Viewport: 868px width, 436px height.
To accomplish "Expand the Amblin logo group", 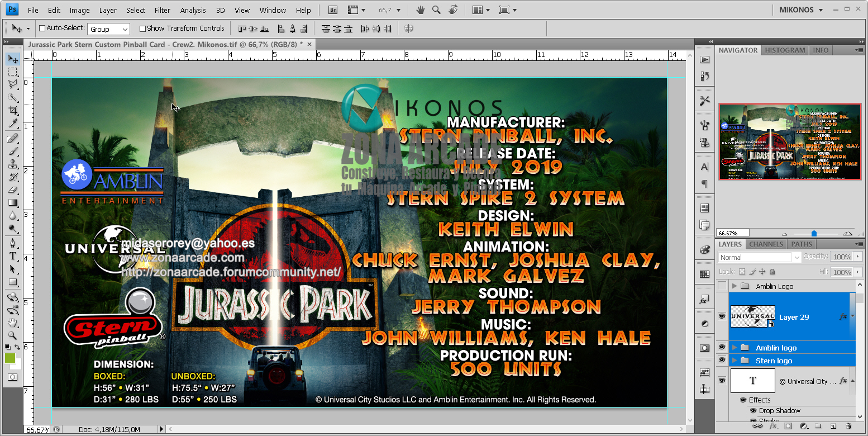I will click(x=734, y=347).
